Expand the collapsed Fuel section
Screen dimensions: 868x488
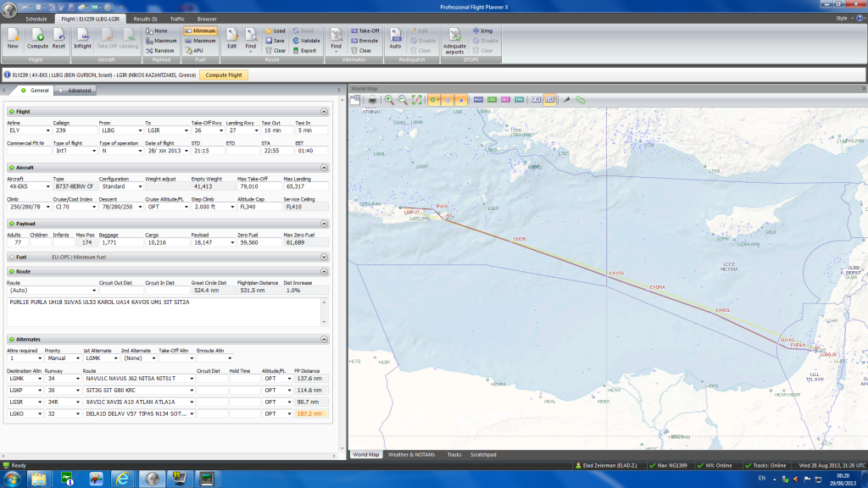324,256
